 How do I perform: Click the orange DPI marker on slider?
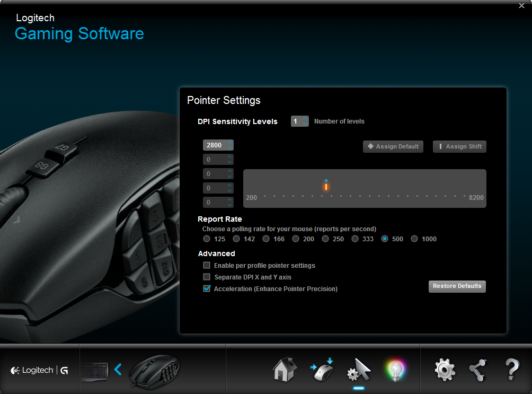326,187
